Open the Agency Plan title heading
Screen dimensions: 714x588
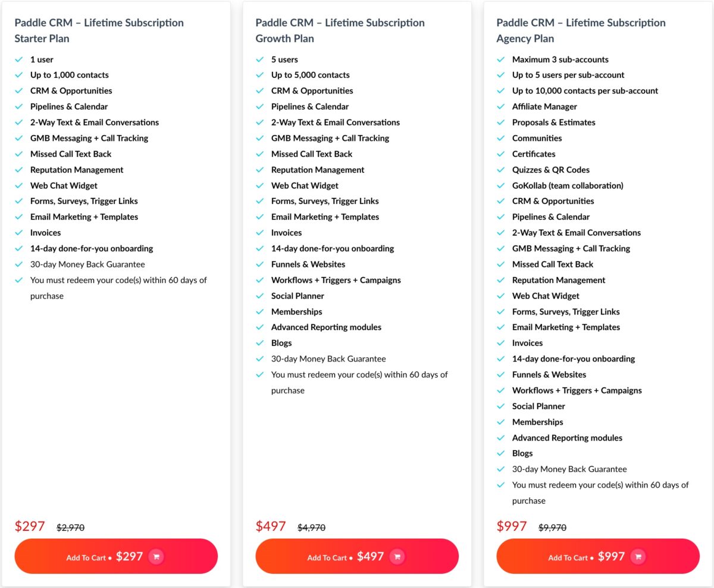(x=581, y=30)
